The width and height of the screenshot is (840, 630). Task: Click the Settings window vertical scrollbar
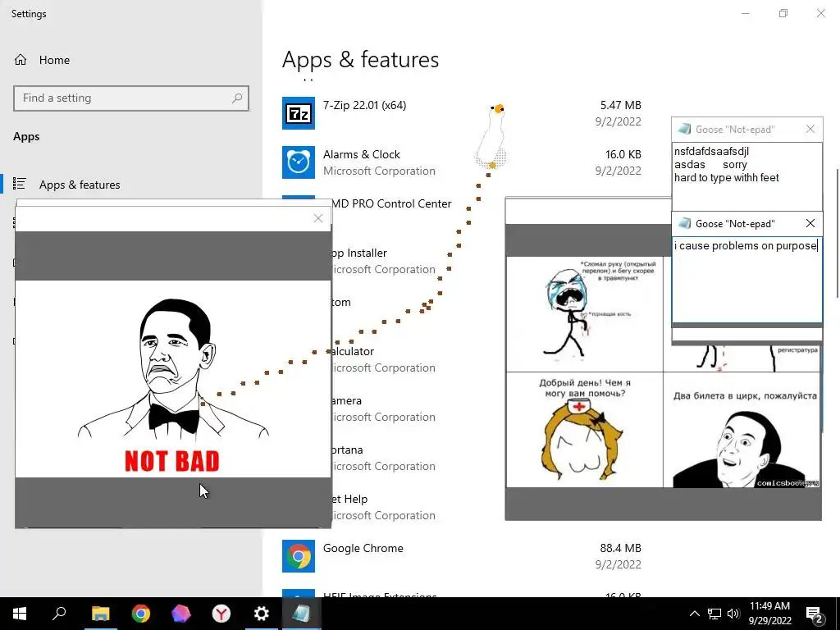point(837,233)
